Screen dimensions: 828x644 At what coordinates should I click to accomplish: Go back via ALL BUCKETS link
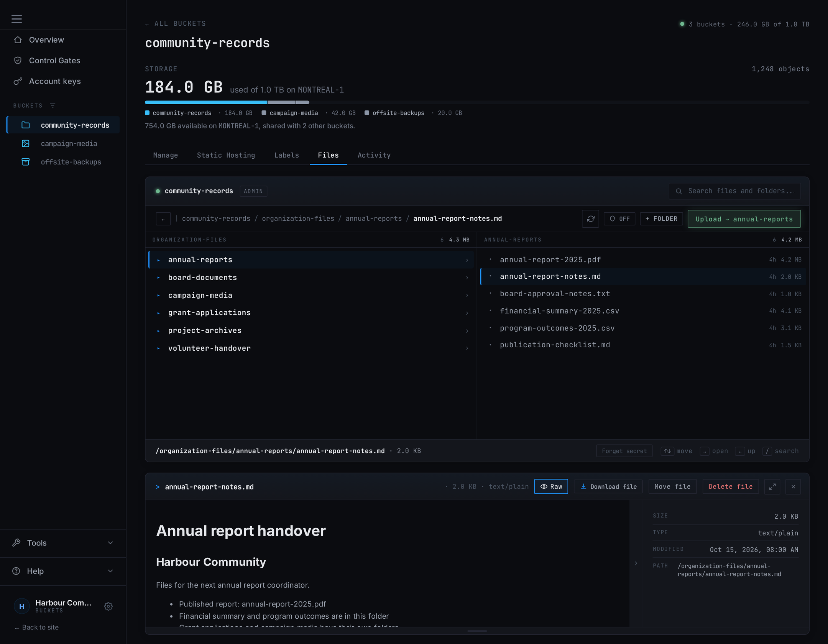[176, 24]
